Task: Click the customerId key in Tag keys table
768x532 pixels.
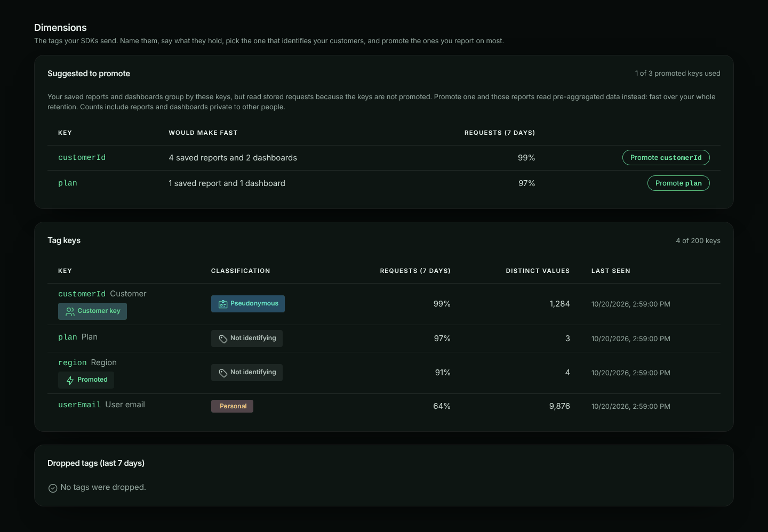Action: (x=82, y=294)
